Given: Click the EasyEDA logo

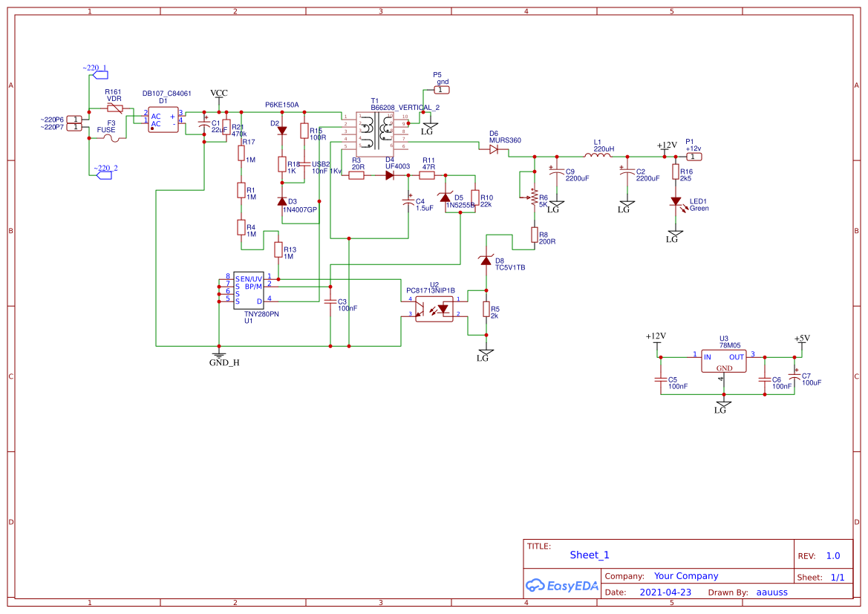Looking at the screenshot, I should pos(562,586).
